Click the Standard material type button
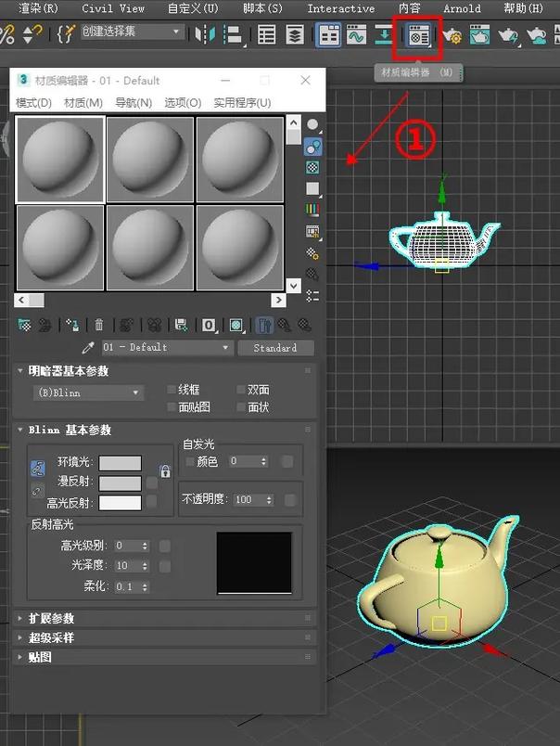560x746 pixels. click(x=275, y=348)
